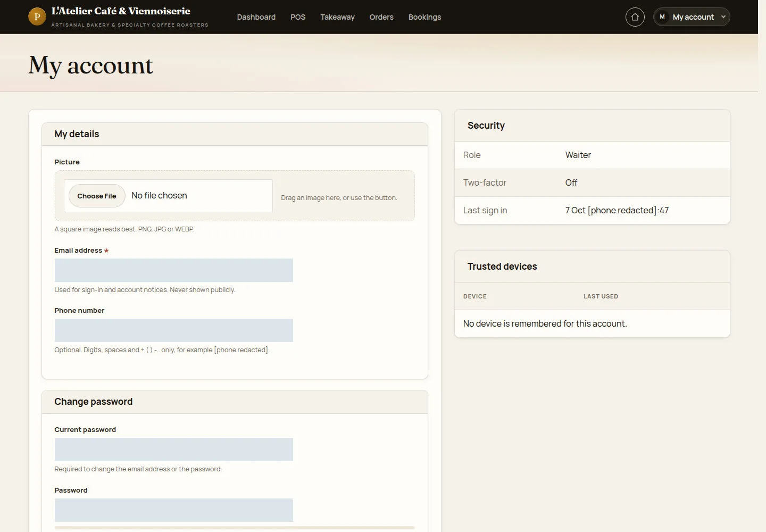
Task: Click the picture drag-and-drop area text
Action: click(339, 197)
